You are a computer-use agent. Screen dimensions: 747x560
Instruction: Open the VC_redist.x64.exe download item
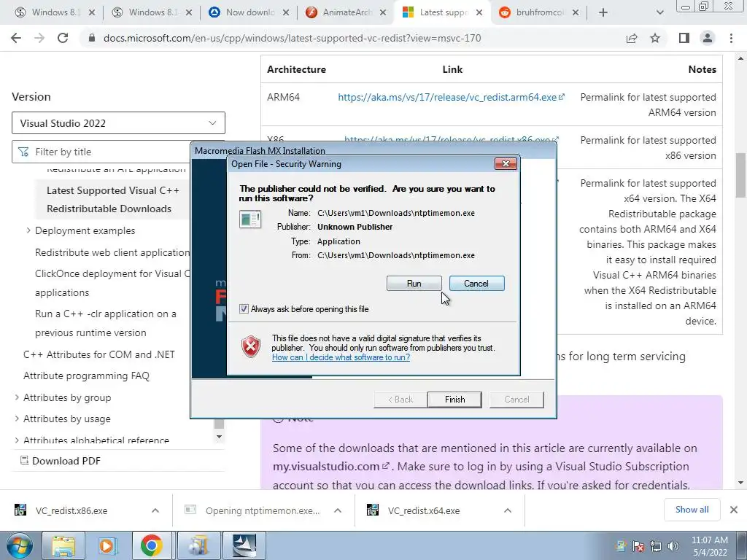click(x=424, y=510)
